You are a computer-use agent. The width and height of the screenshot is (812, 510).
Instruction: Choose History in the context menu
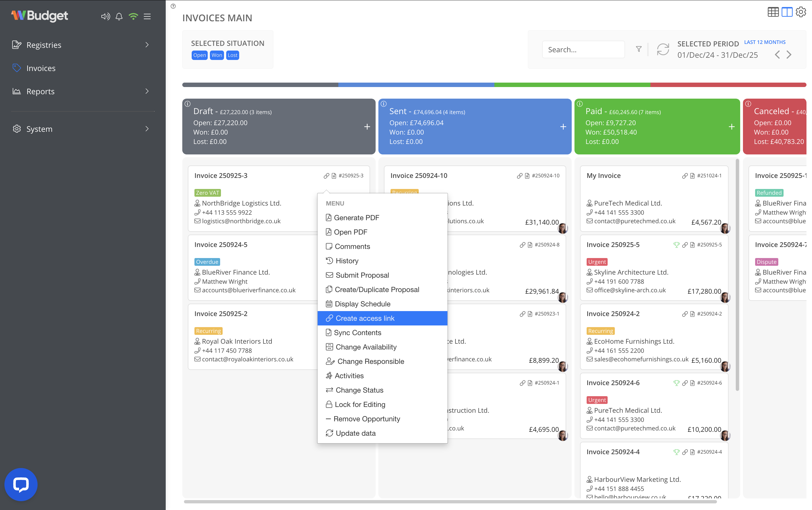[x=347, y=261]
